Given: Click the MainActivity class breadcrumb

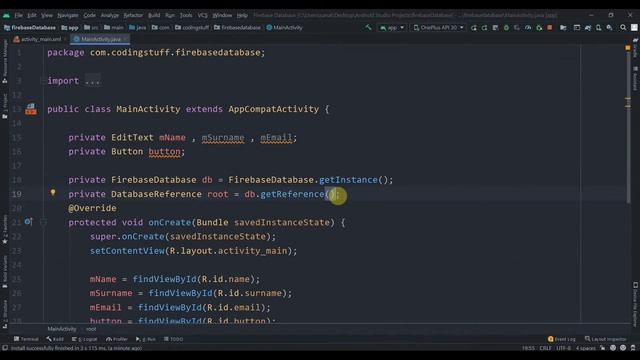Looking at the screenshot, I should [x=284, y=28].
